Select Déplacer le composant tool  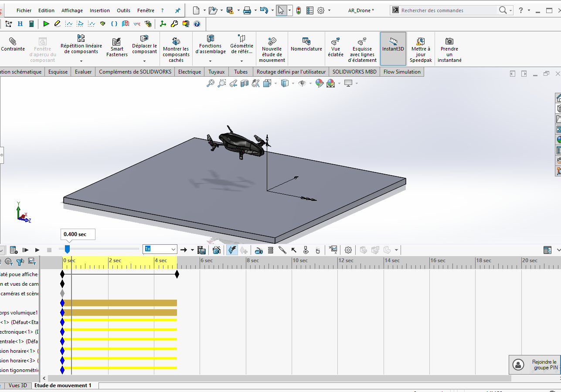point(144,45)
